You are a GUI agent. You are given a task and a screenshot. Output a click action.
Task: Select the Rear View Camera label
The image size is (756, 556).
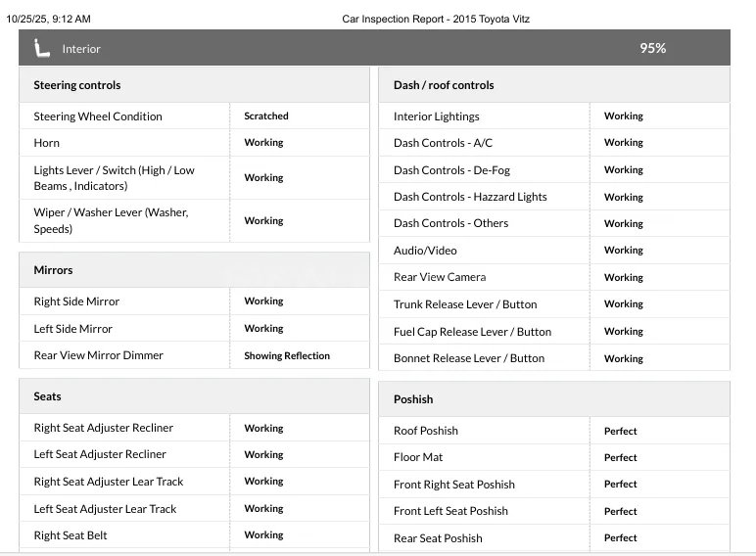(x=440, y=277)
